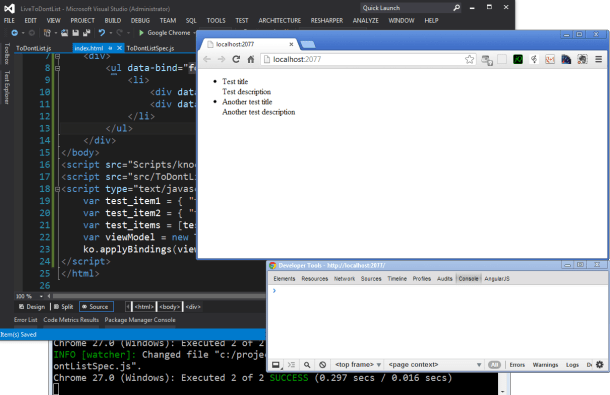
Task: Click DevTools dock-to-window icon
Action: [x=276, y=365]
